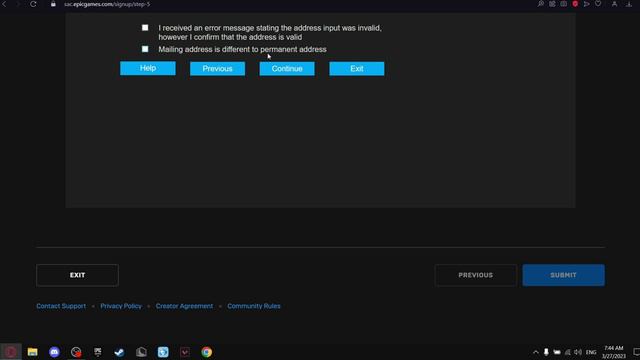Click the send/flow arrow icon in browser toolbar
Screen dimensions: 640x360
587,4
